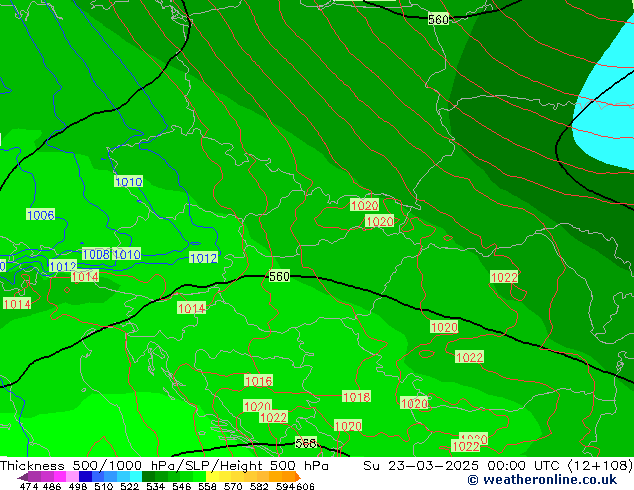Click the 568 height contour label
The height and width of the screenshot is (490, 634).
[x=306, y=443]
